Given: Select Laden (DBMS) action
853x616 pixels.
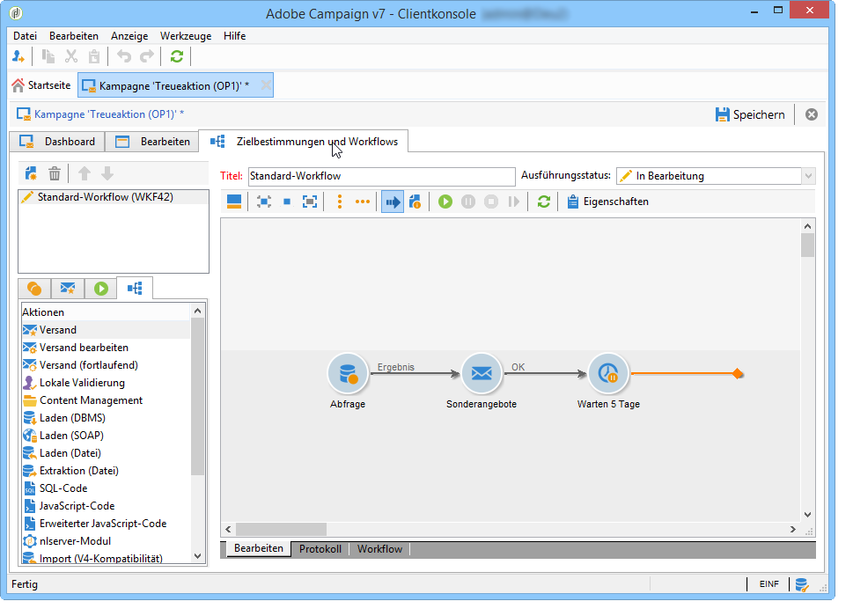Looking at the screenshot, I should [x=106, y=418].
